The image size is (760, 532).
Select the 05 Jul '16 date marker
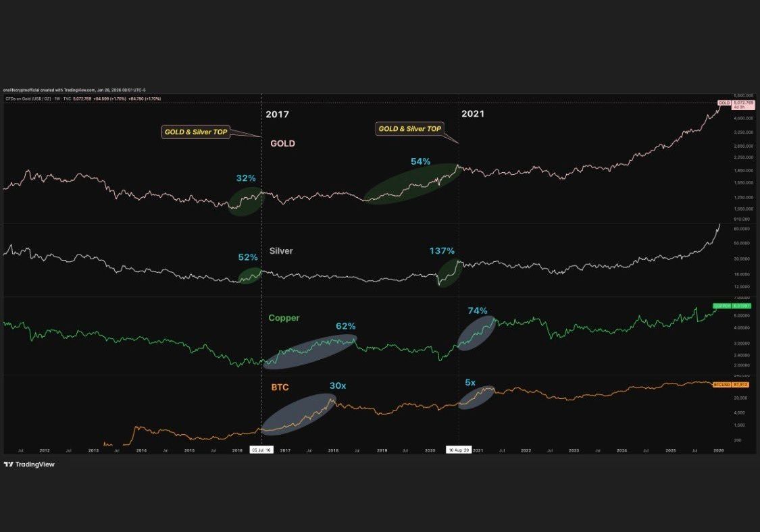click(262, 448)
